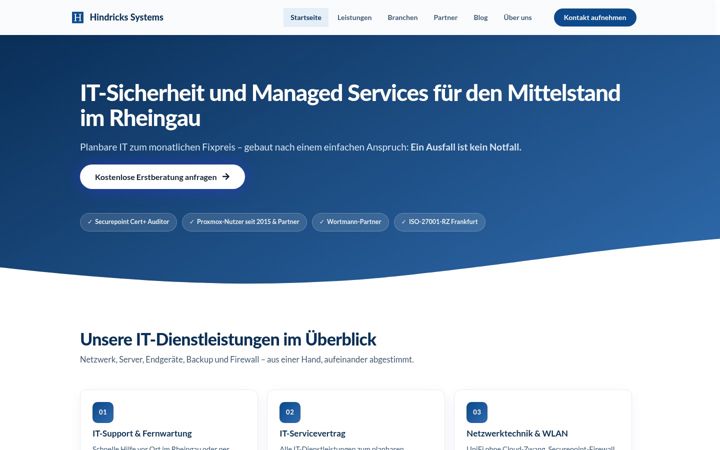Click the text Ein Ausfall ist kein Notfall.

click(x=466, y=147)
